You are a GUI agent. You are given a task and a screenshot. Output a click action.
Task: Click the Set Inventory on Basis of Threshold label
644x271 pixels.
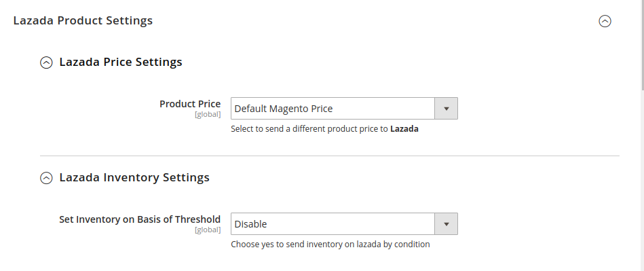pyautogui.click(x=140, y=219)
